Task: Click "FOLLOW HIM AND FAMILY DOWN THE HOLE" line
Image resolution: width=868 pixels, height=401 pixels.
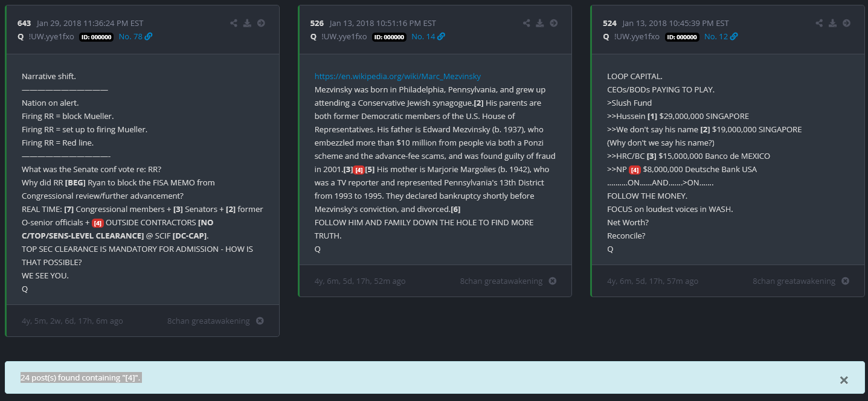Action: [424, 222]
